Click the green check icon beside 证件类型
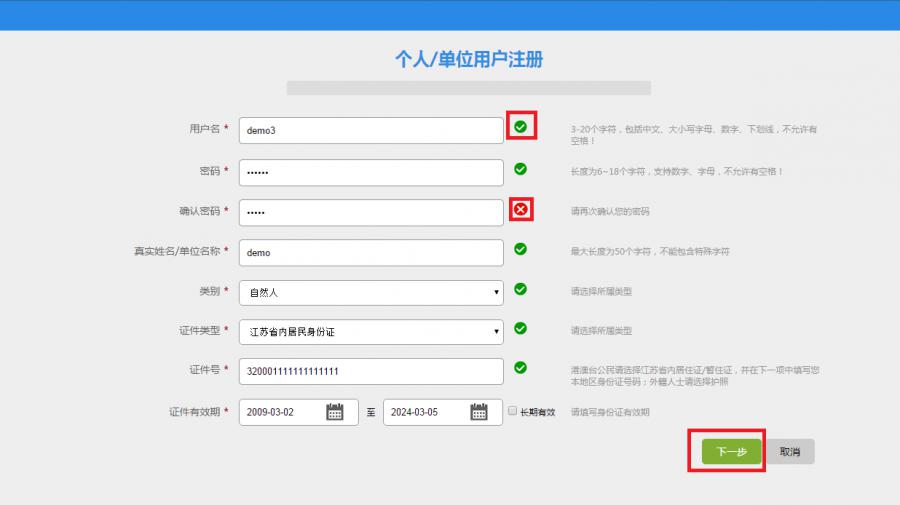This screenshot has width=900, height=505. click(x=521, y=328)
